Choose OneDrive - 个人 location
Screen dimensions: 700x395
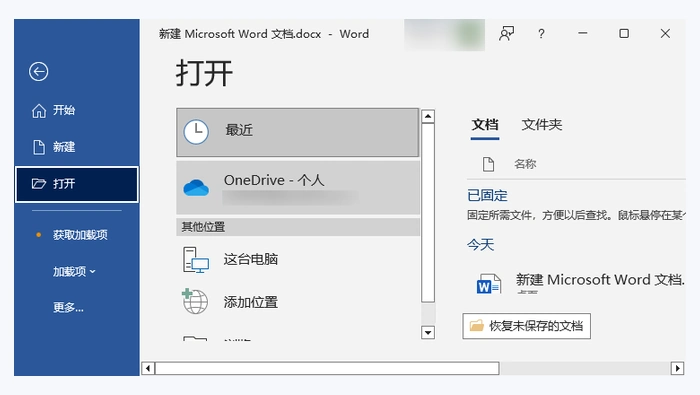point(298,187)
